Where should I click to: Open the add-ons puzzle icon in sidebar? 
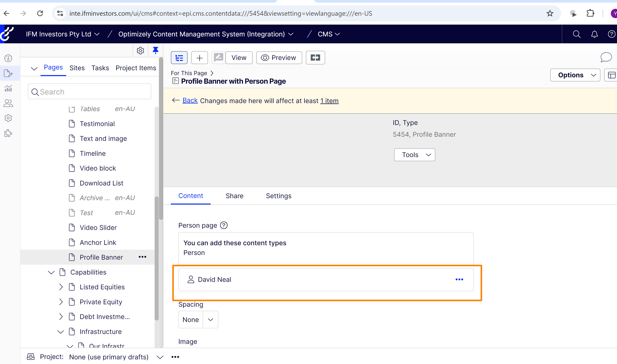(8, 133)
